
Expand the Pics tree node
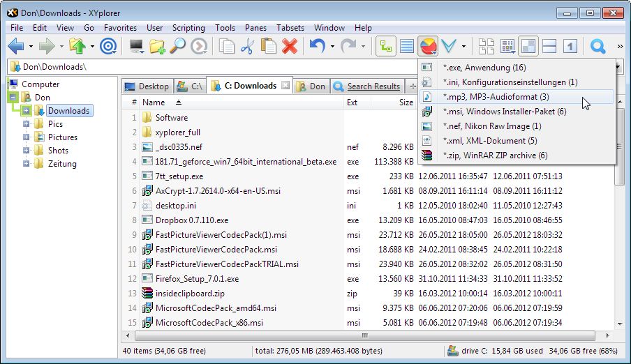26,124
